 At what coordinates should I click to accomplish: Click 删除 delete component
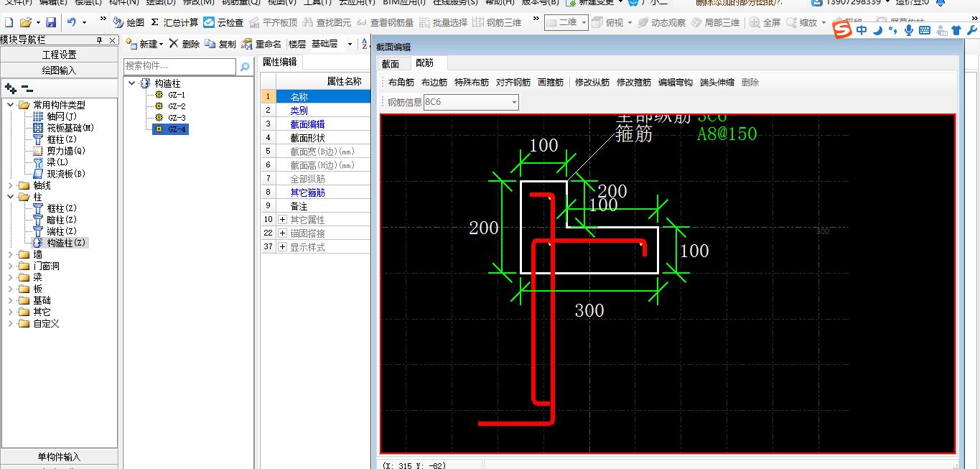click(185, 44)
